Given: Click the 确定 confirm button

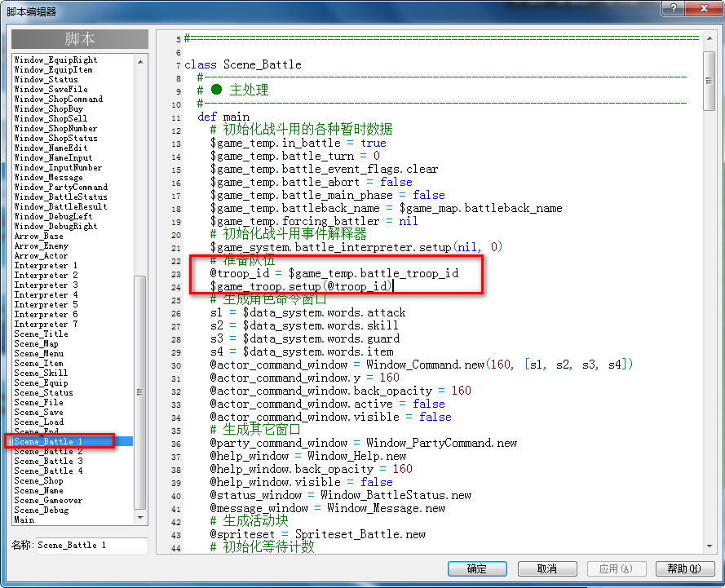Looking at the screenshot, I should coord(477,568).
